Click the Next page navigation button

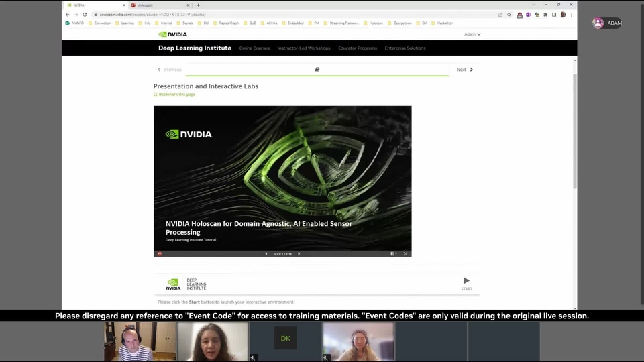coord(465,70)
